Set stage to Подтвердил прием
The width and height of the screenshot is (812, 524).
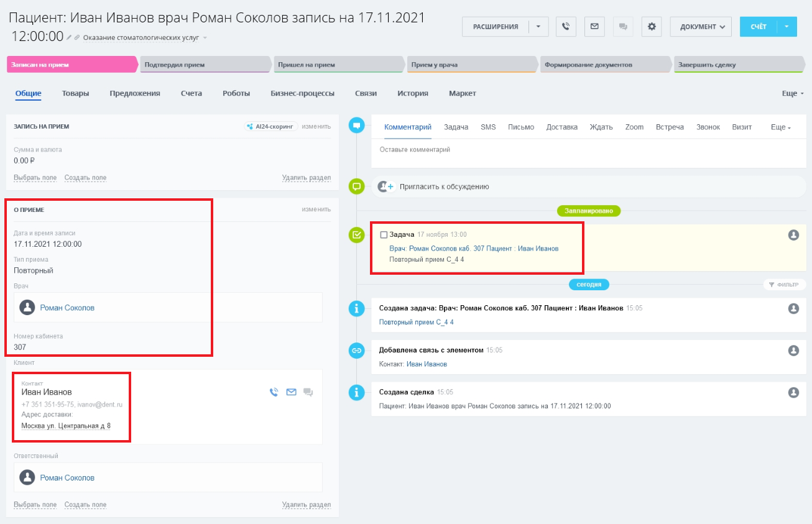pos(206,65)
